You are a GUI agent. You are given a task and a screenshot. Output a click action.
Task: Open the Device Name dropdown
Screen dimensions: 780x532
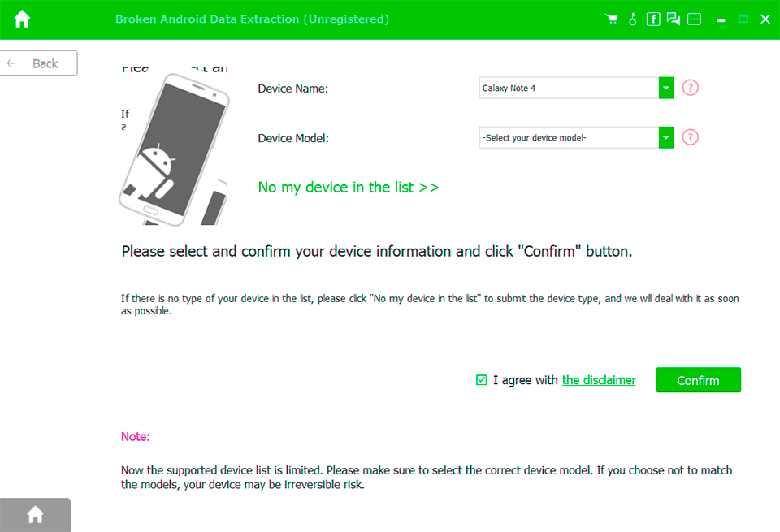(x=665, y=87)
